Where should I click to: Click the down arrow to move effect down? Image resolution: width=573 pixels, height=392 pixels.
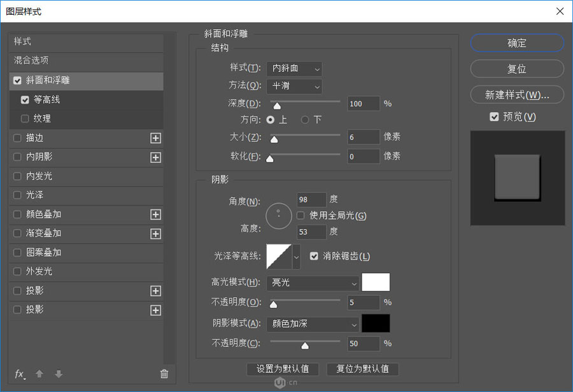coord(58,374)
